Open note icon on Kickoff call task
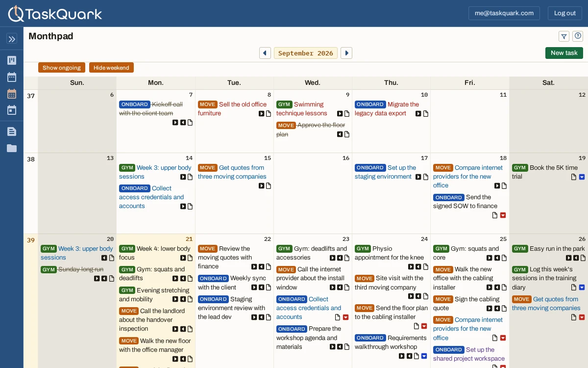 tap(190, 123)
